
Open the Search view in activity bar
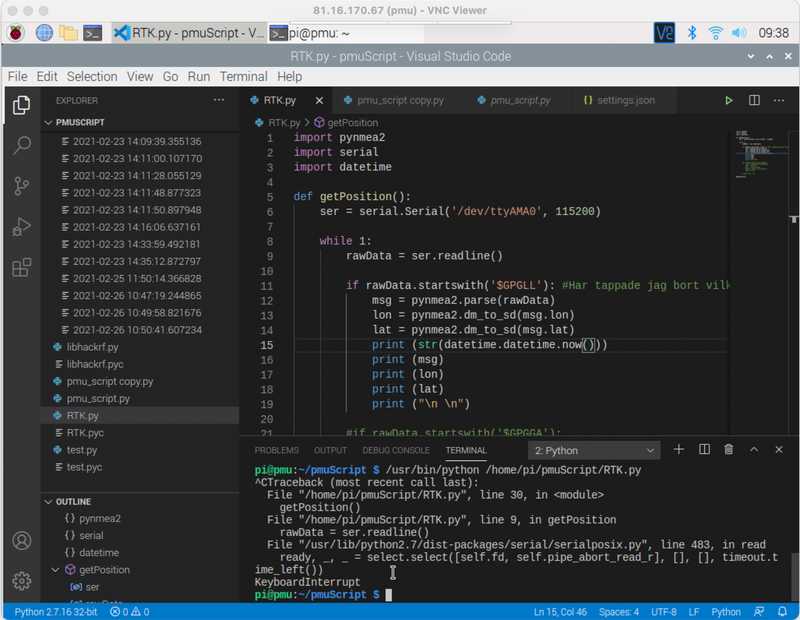(21, 146)
